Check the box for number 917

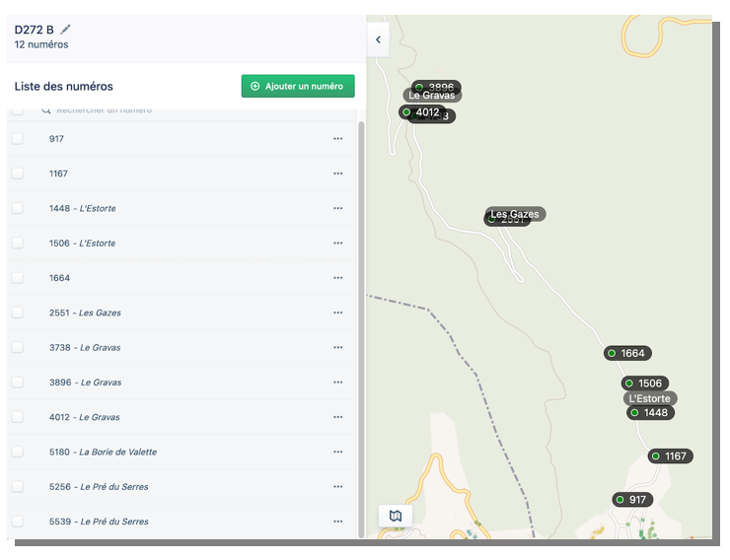pos(18,139)
